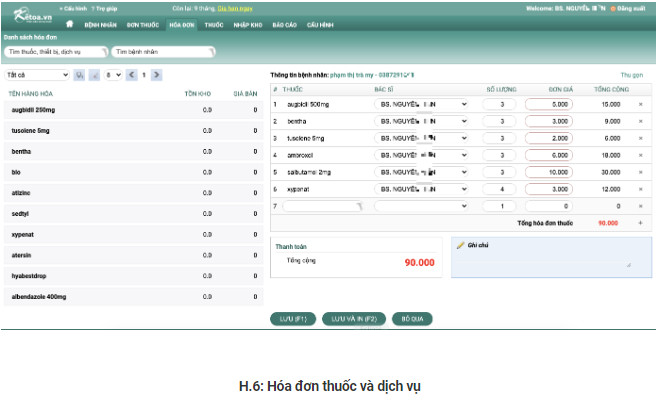
Task: Open the Nhập kho tab
Action: click(x=247, y=23)
